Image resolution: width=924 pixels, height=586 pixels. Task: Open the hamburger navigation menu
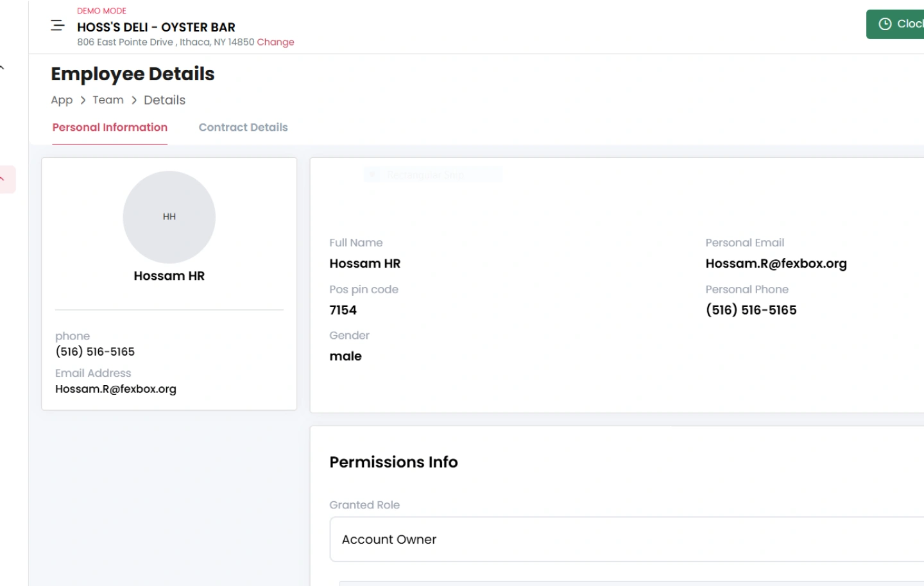click(x=58, y=26)
